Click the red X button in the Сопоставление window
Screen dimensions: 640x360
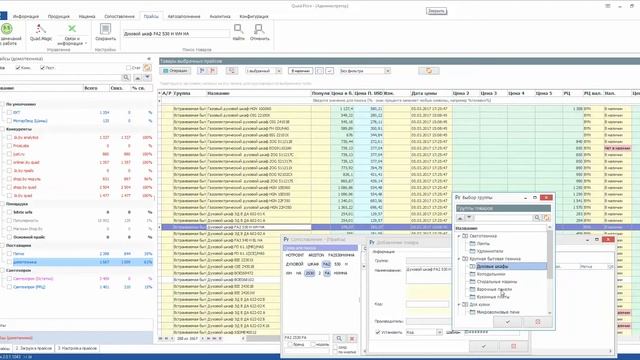[x=352, y=338]
